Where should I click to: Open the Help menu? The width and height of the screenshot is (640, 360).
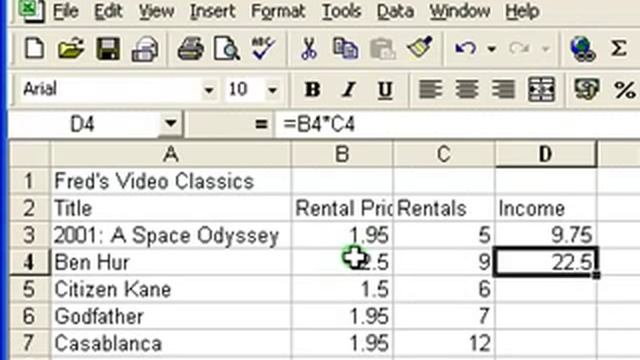tap(522, 11)
